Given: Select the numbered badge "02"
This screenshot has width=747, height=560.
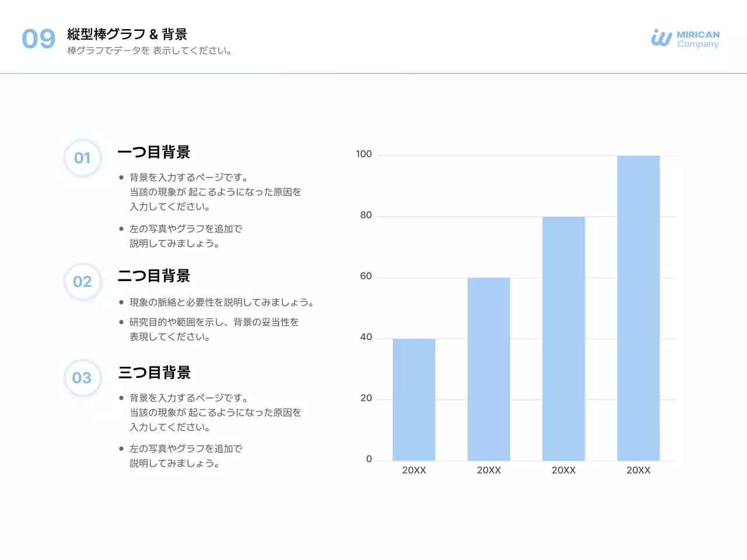Looking at the screenshot, I should [82, 281].
